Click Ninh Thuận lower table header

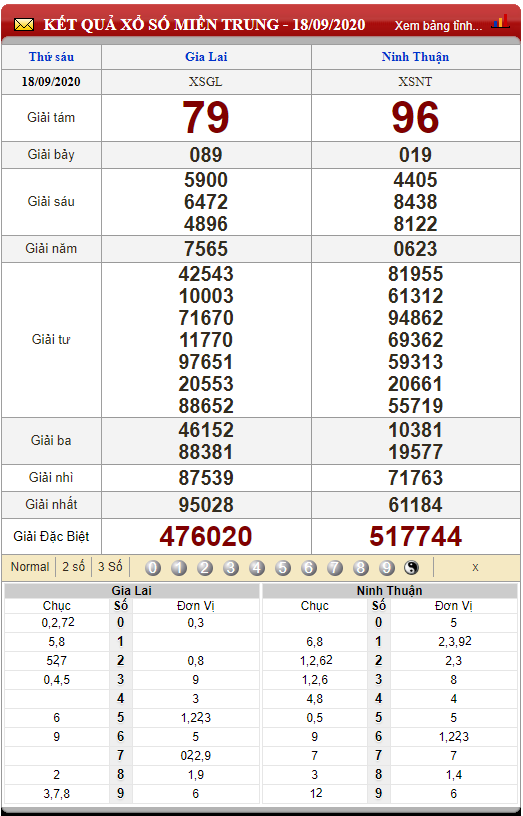click(x=390, y=591)
